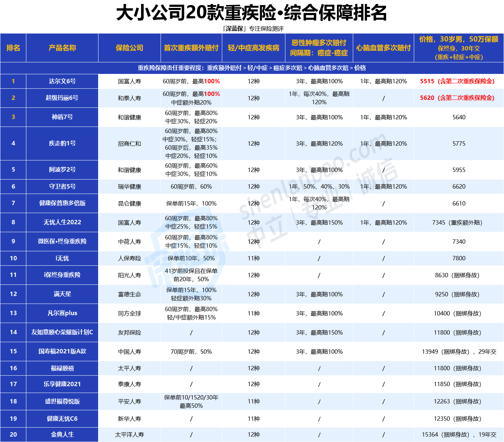Click the 深蓝保 专注保险测评 subtitle
This screenshot has height=442, width=504.
pyautogui.click(x=253, y=28)
